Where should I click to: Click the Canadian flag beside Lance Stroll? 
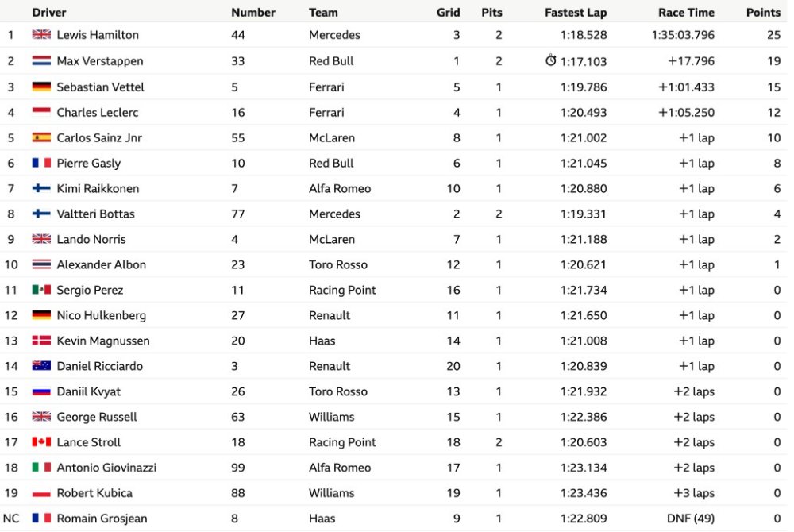[x=41, y=441]
